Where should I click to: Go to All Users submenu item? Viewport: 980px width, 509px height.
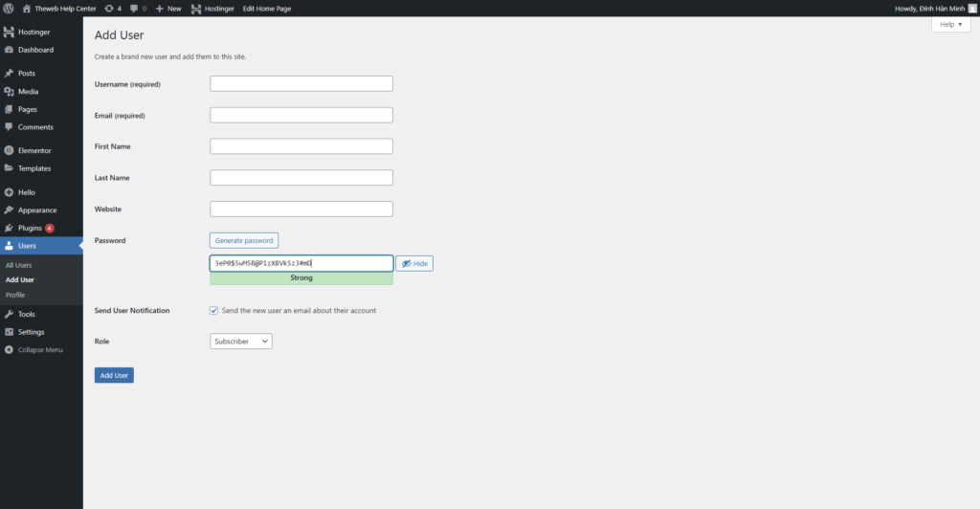tap(18, 265)
